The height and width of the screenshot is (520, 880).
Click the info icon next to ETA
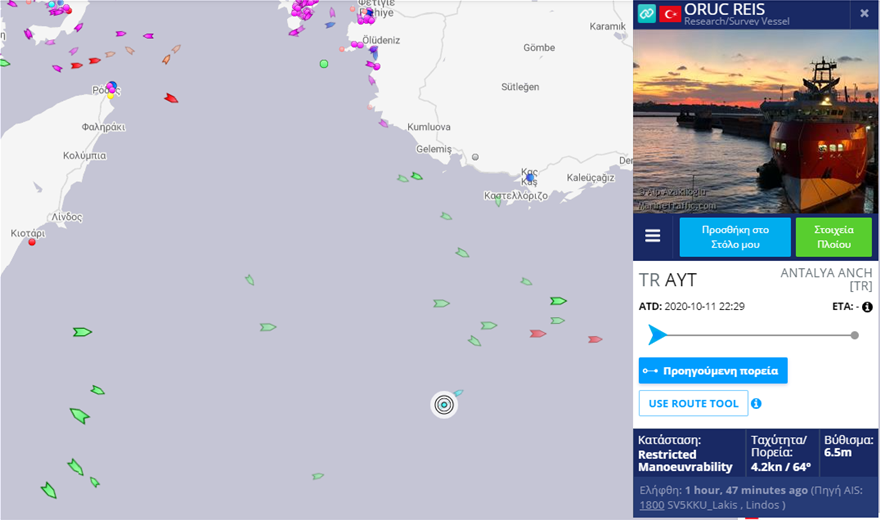[867, 307]
